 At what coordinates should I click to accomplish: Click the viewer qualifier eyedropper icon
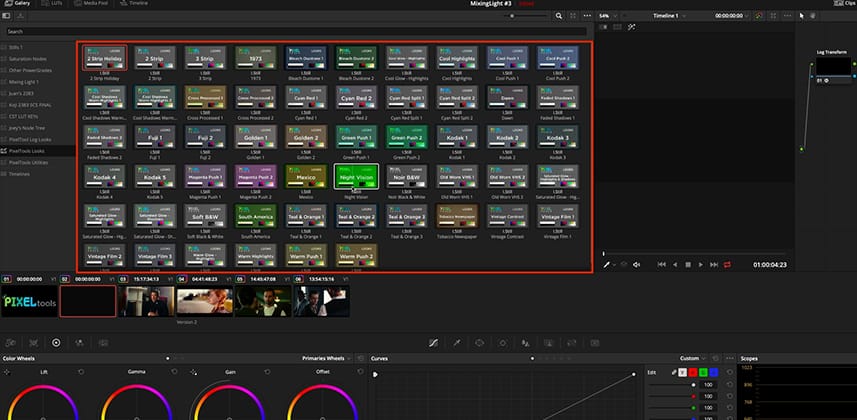pos(606,265)
